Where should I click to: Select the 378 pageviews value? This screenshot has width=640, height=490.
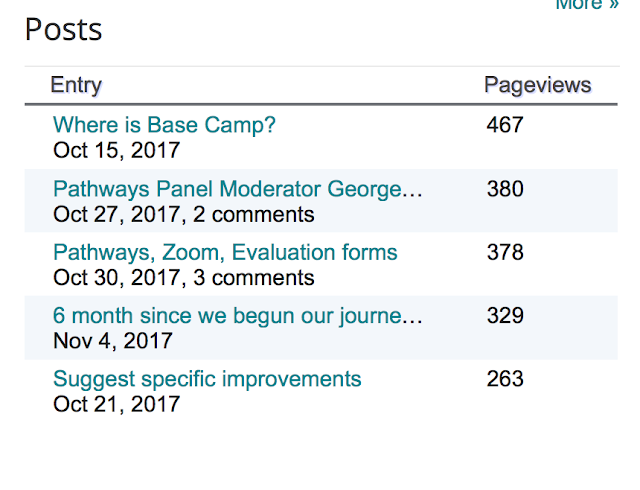click(x=505, y=252)
